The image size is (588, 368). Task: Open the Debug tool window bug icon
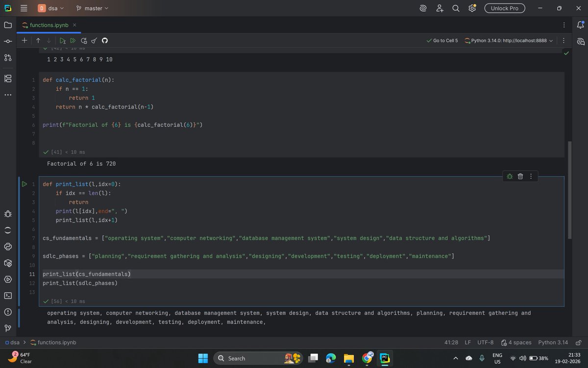7,214
